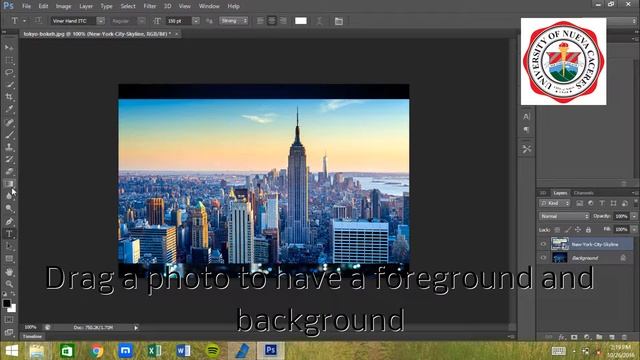The width and height of the screenshot is (640, 360).
Task: Create a new layer
Action: [611, 337]
